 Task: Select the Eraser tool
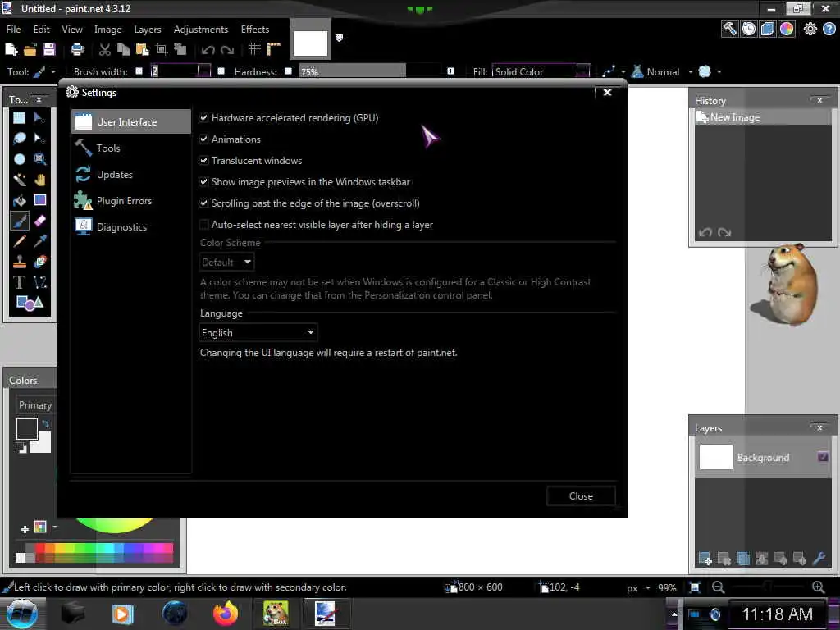(39, 221)
